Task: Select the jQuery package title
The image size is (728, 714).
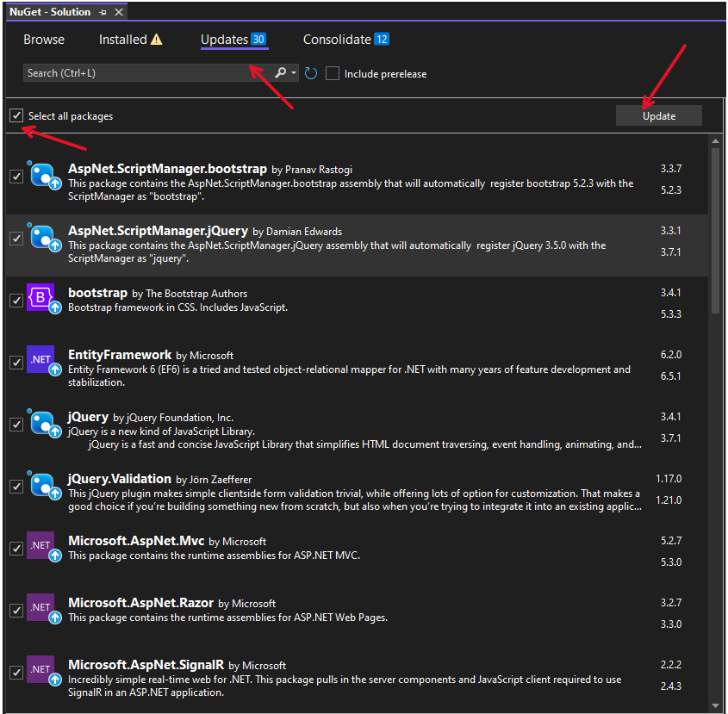Action: tap(88, 416)
